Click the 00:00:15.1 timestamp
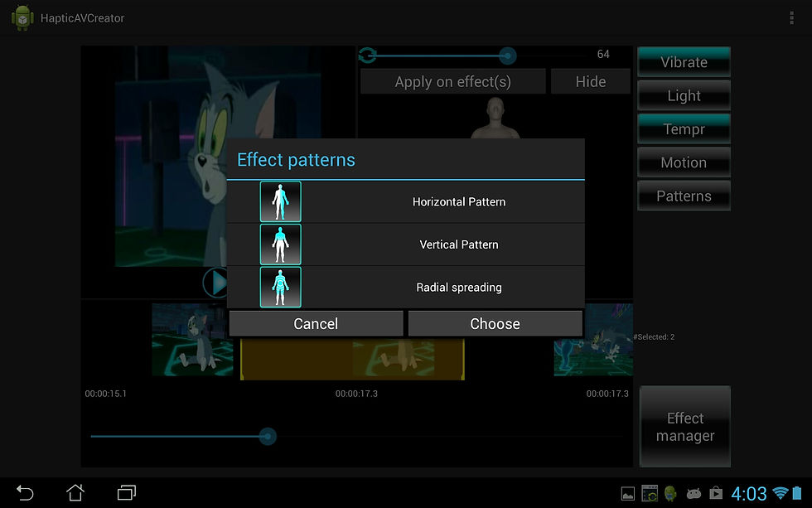 point(106,394)
